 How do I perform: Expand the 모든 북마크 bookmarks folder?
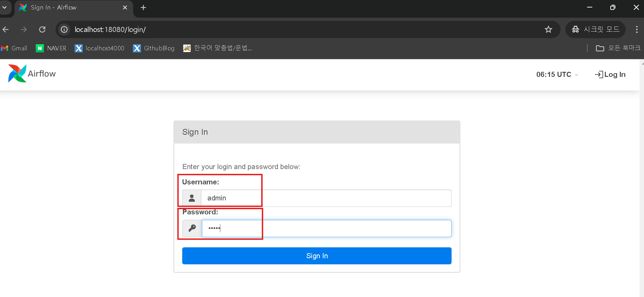pos(618,48)
